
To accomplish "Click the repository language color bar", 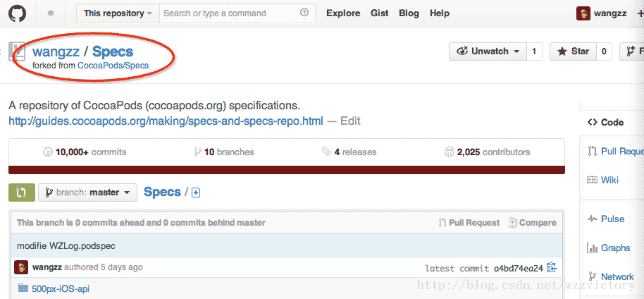I will pyautogui.click(x=286, y=169).
